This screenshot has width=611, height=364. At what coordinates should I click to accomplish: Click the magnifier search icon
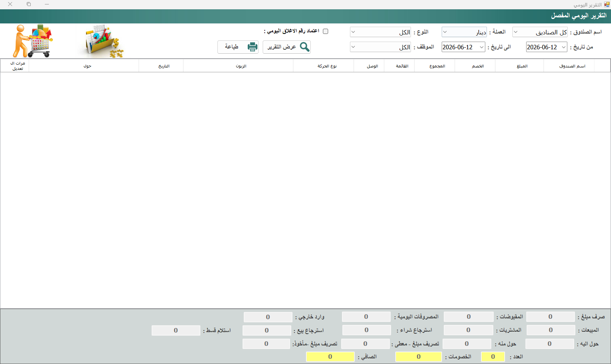[305, 47]
